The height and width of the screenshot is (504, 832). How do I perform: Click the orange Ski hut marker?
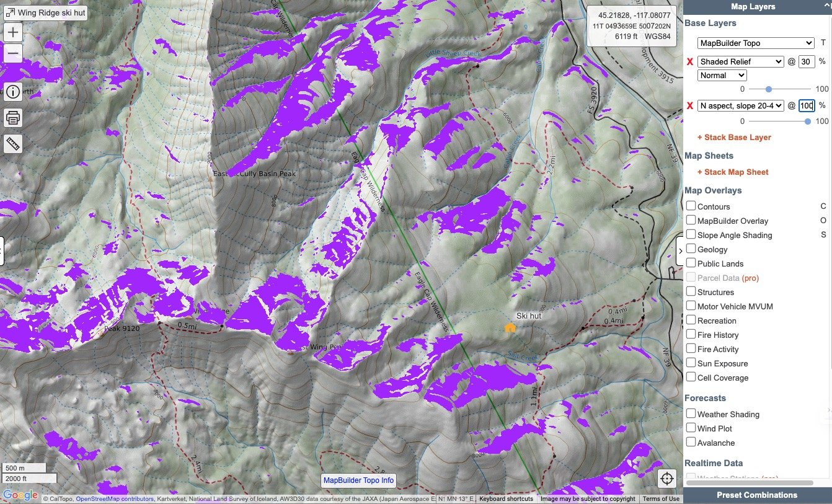[510, 328]
